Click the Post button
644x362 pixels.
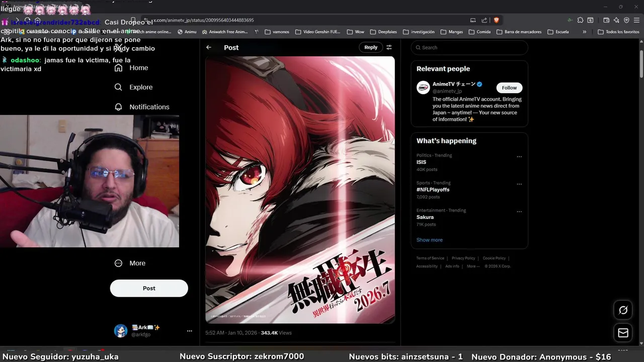pos(149,288)
